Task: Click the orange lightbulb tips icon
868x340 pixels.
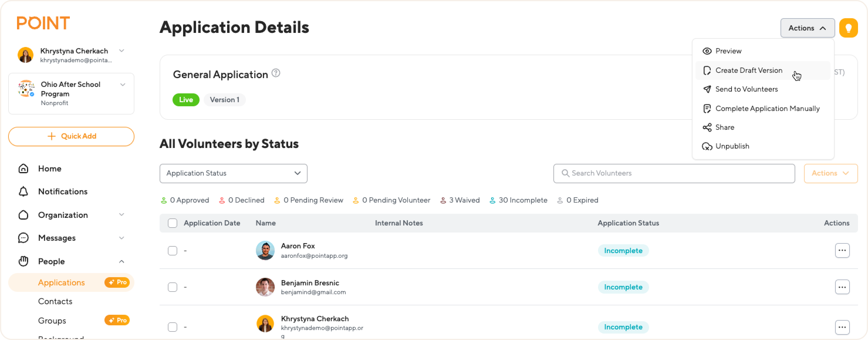Action: click(x=848, y=28)
